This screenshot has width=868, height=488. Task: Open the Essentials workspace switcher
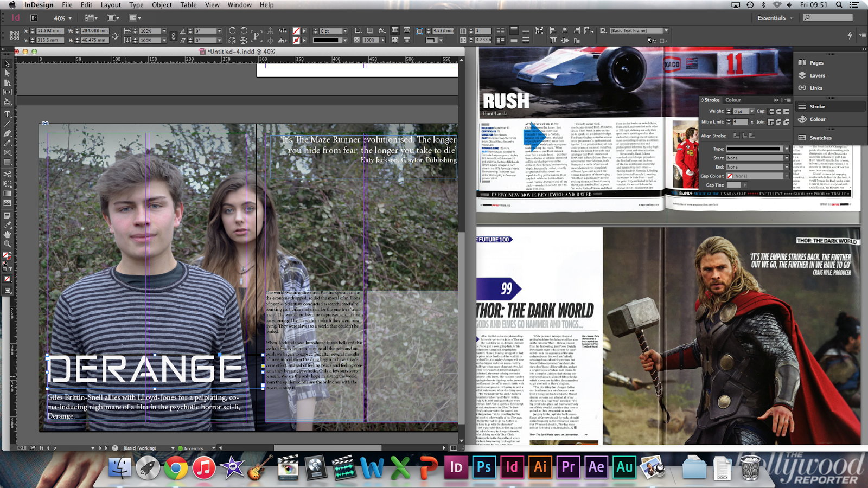pyautogui.click(x=775, y=18)
